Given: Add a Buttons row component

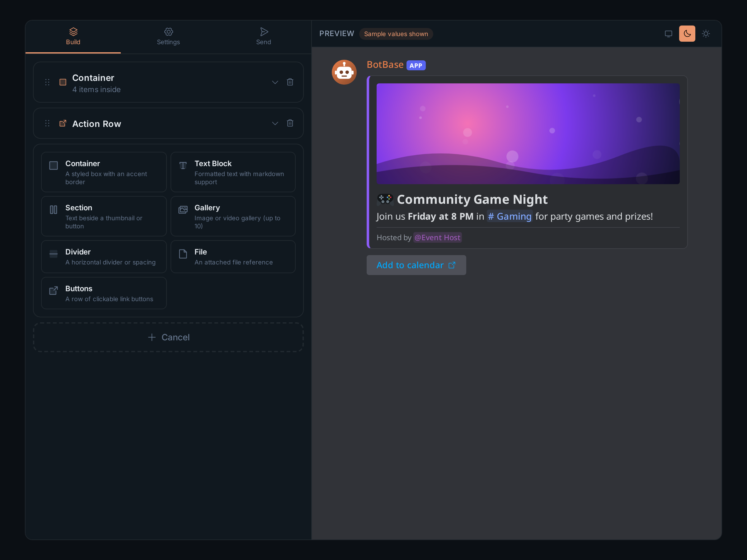Looking at the screenshot, I should pos(104,293).
